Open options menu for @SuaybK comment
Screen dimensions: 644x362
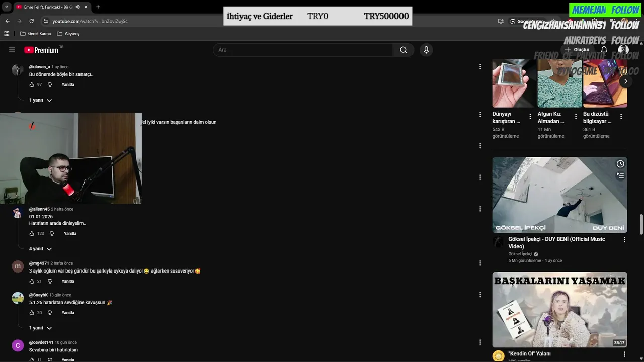480,295
